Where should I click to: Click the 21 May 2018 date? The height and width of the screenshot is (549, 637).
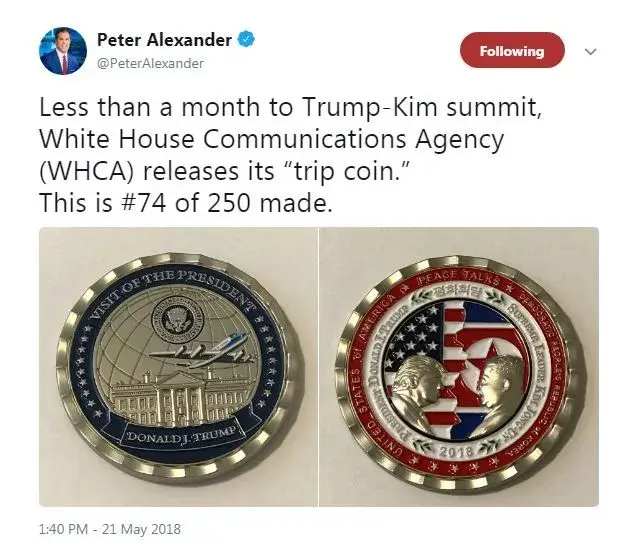[141, 529]
